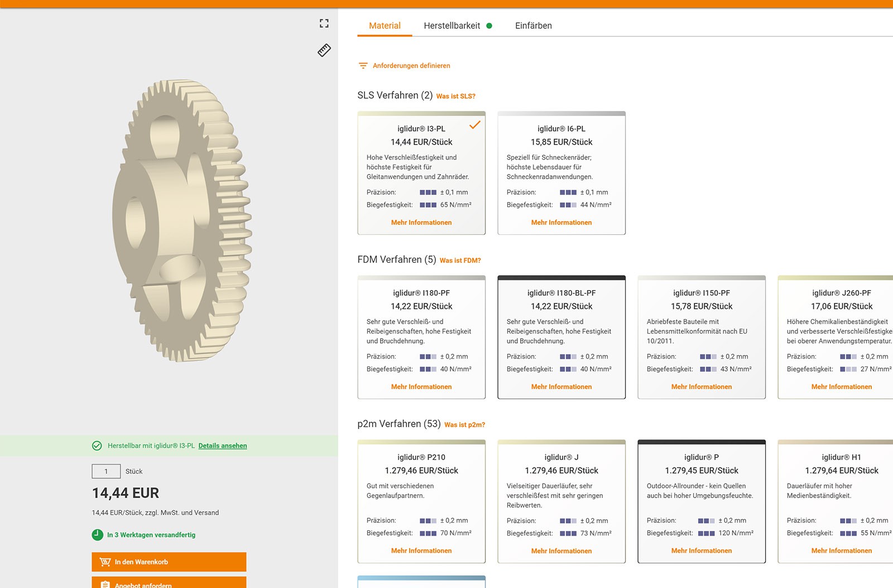Click the 14,44 EUR total price
Image resolution: width=893 pixels, height=588 pixels.
tap(126, 493)
